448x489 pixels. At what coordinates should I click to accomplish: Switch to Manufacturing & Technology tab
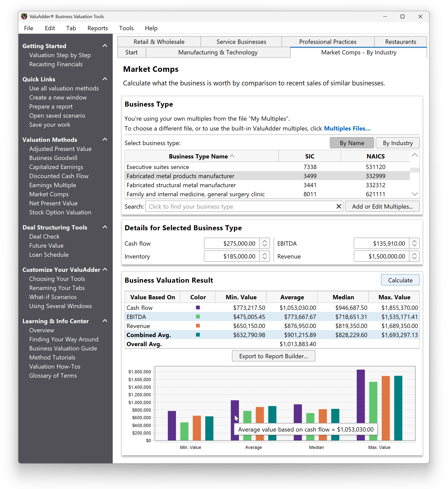tap(218, 52)
